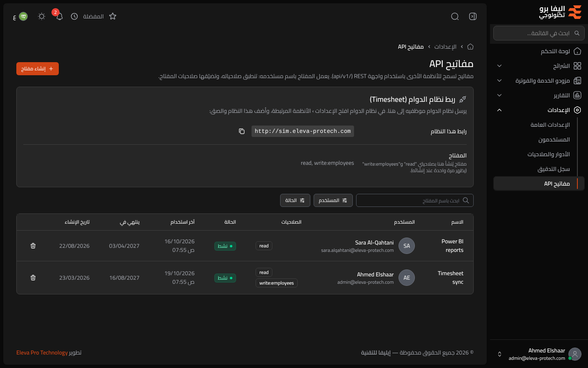Viewport: 588px width, 368px height.
Task: Click the الإعدادات breadcrumb link
Action: tap(445, 47)
